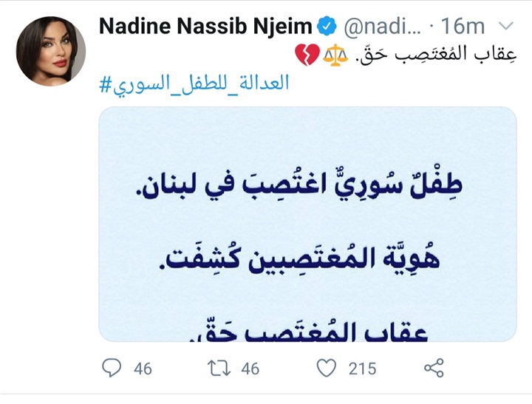The height and width of the screenshot is (404, 532).
Task: Open Nadine Nassib Njeim's profile picture
Action: [x=50, y=51]
